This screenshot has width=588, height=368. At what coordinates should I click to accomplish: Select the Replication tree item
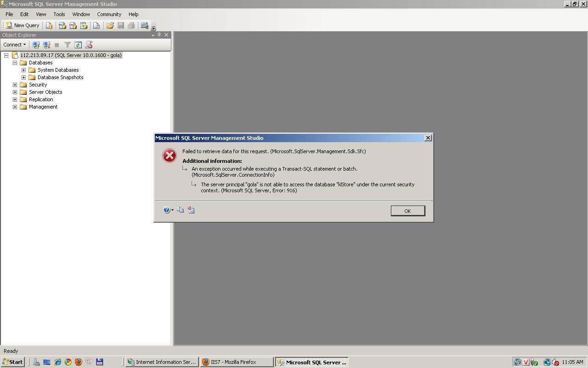(x=41, y=99)
